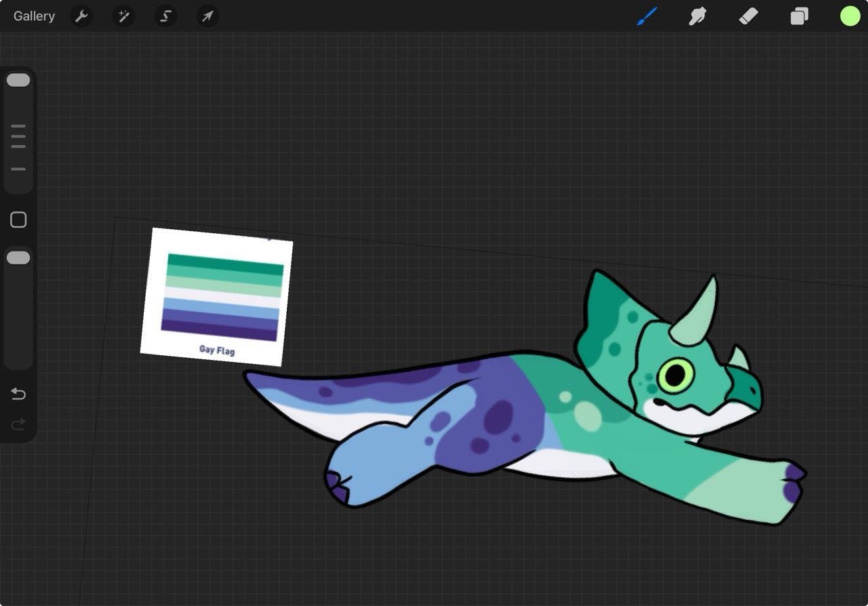
Task: Click the brush opacity slider handle
Action: 18,258
